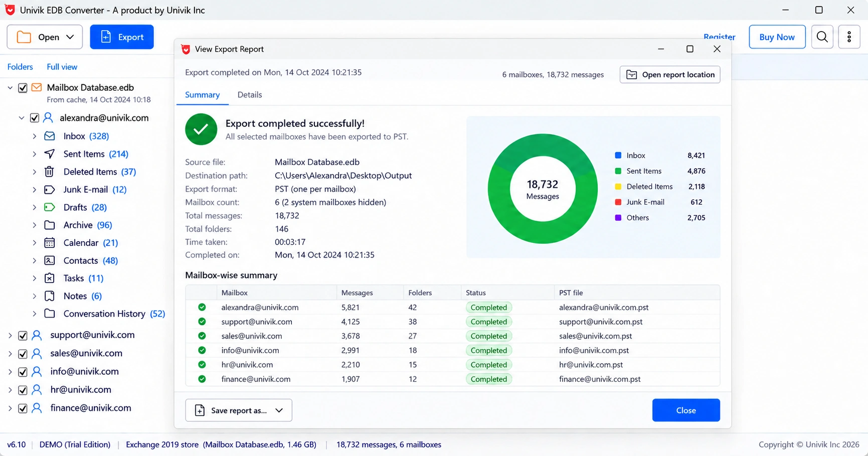Toggle the finance@univik.com checkbox
Screen dimensions: 868x456
coord(23,408)
